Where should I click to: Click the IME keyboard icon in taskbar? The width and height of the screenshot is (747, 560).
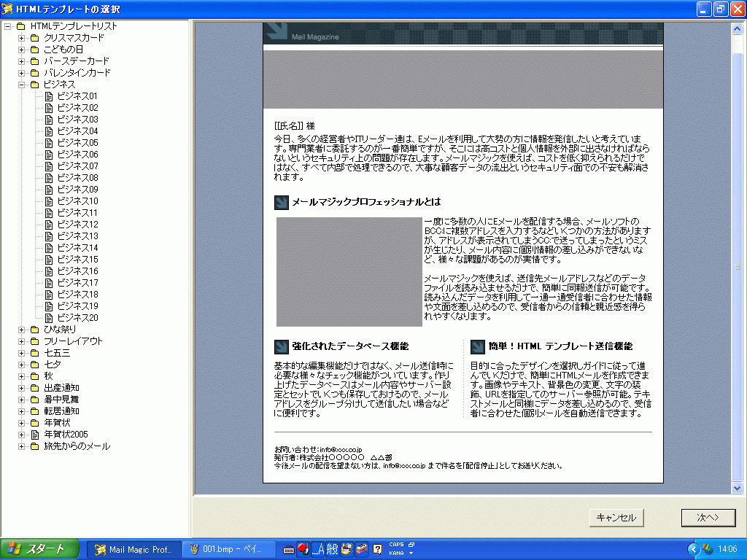click(x=288, y=550)
